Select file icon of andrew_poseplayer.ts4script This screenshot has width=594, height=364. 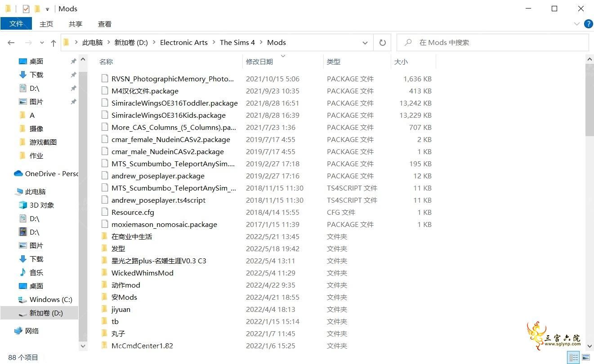tap(105, 200)
